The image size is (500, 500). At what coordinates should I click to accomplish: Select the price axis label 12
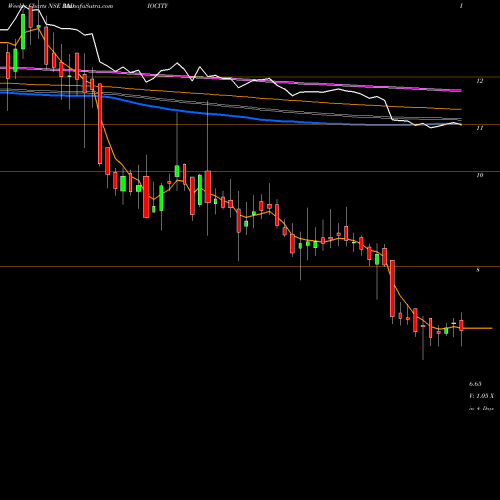pyautogui.click(x=480, y=81)
